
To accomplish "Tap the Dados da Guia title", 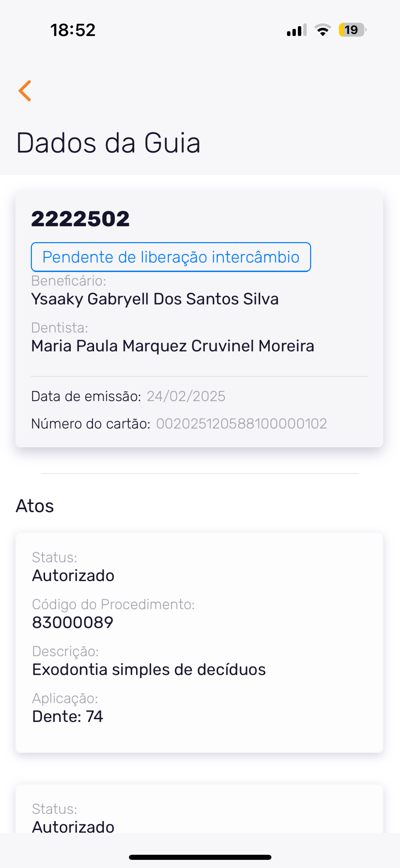I will coord(108,143).
